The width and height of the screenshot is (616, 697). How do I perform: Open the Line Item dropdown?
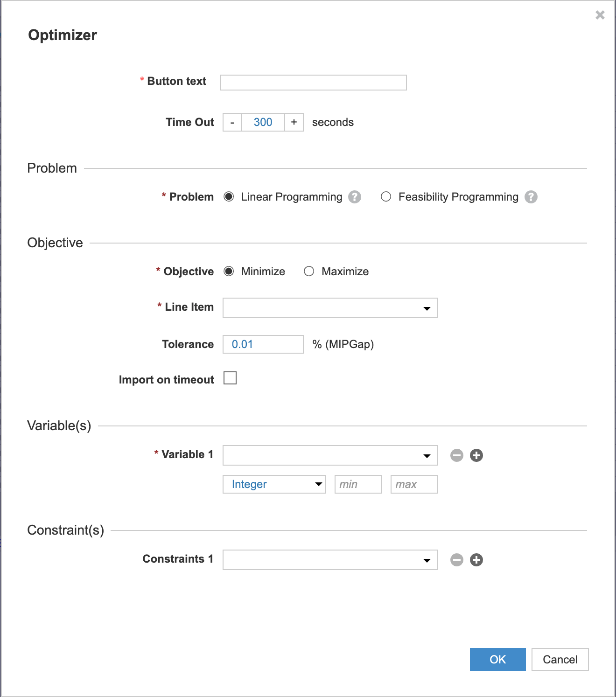tap(330, 308)
